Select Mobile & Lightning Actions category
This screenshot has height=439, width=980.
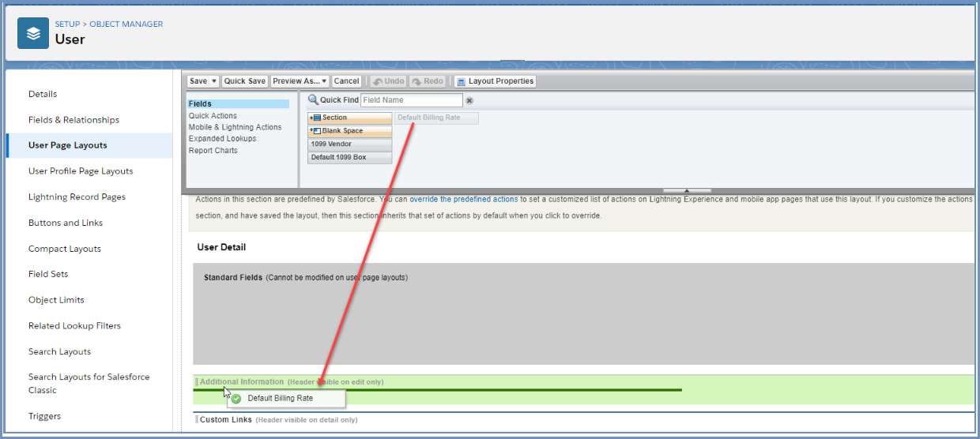click(235, 127)
